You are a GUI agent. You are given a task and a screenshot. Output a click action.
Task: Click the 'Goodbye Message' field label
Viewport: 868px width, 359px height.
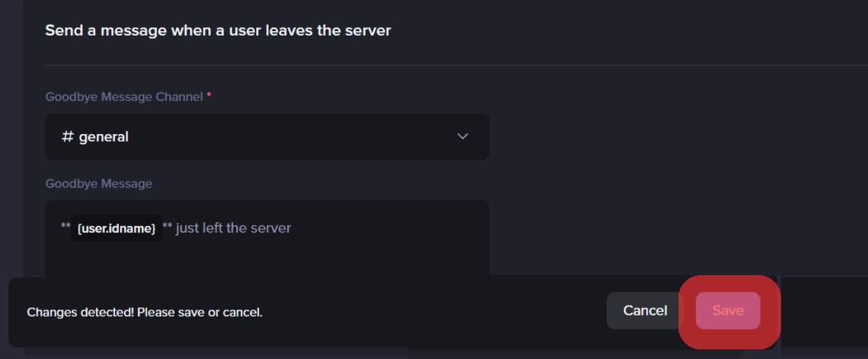98,184
